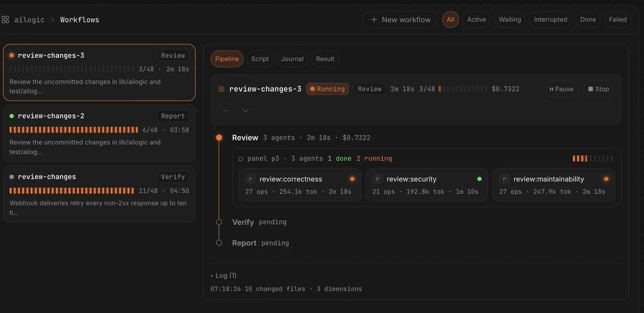Click the agent icon of review:security

[377, 179]
